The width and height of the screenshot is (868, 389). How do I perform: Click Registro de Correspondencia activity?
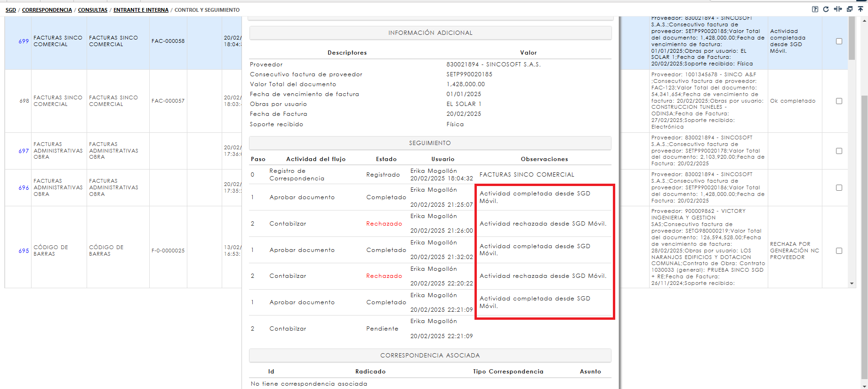[x=297, y=175]
